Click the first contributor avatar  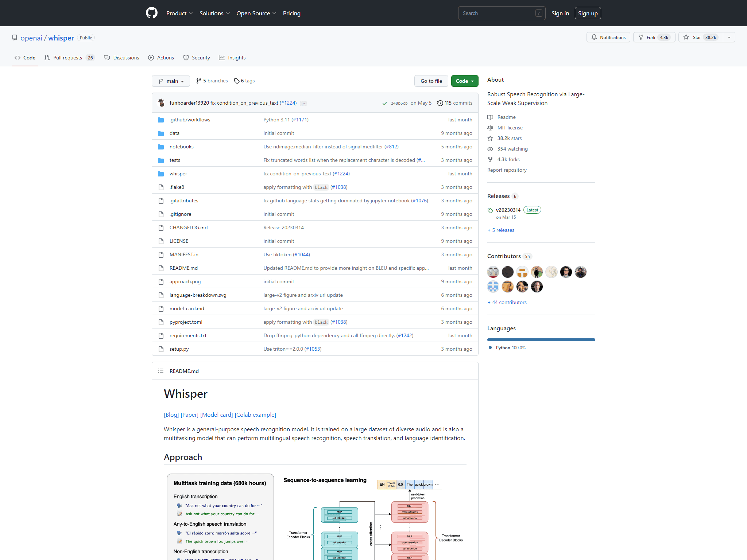[x=493, y=272]
